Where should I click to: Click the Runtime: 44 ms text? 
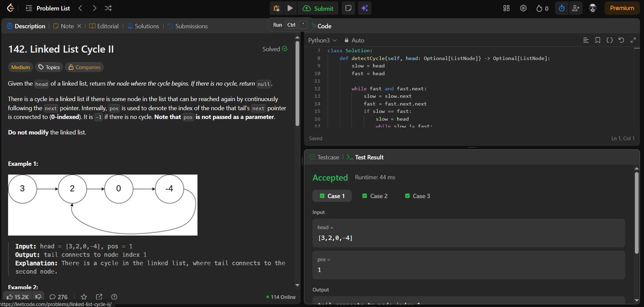[375, 178]
